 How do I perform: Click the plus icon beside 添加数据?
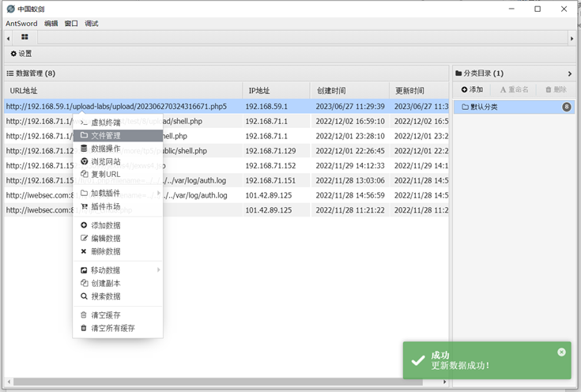point(84,225)
